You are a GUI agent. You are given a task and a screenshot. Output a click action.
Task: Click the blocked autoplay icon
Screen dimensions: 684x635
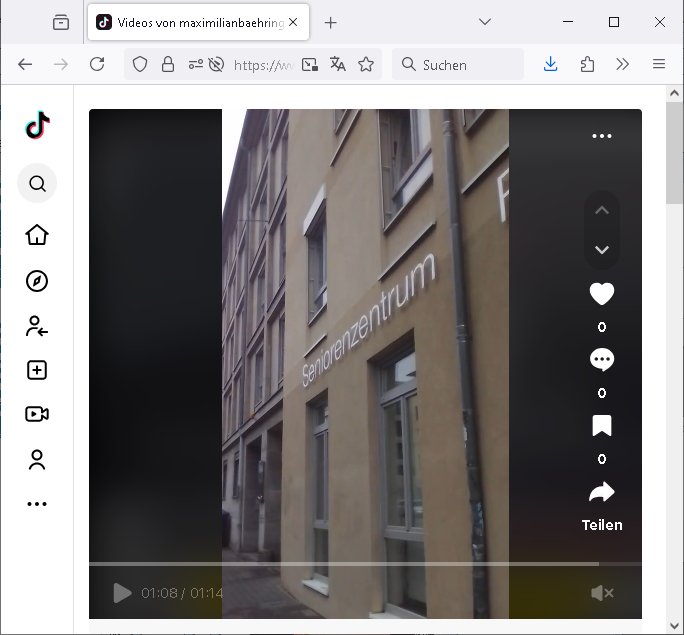point(216,65)
